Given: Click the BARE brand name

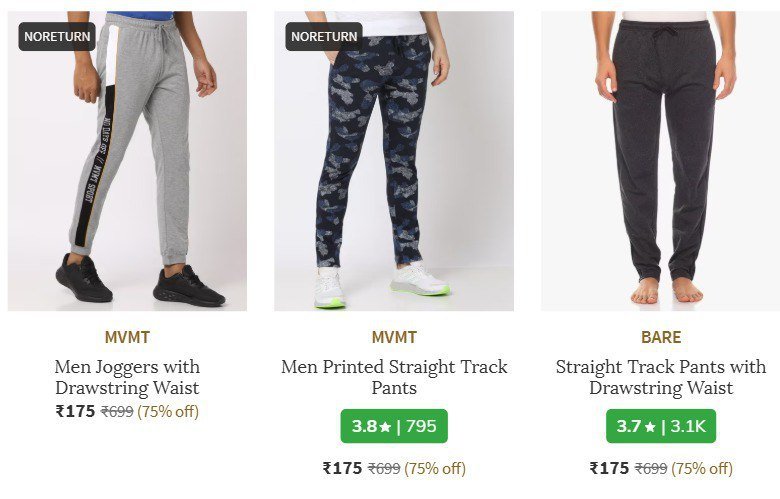Looking at the screenshot, I should [x=660, y=337].
